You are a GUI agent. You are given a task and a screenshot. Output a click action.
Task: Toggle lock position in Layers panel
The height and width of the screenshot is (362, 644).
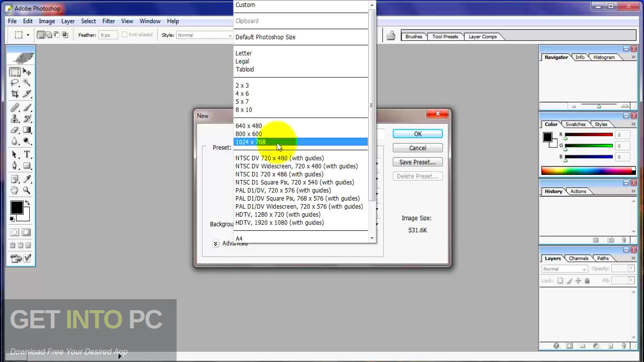click(578, 281)
